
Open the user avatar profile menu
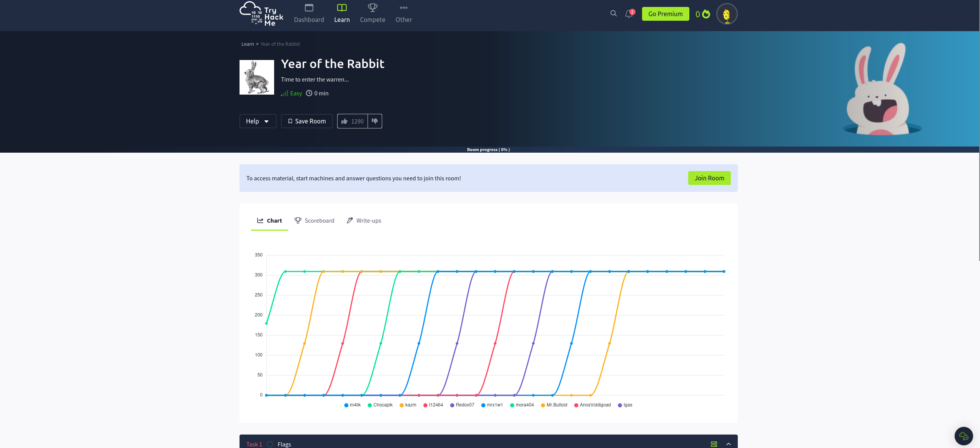726,14
